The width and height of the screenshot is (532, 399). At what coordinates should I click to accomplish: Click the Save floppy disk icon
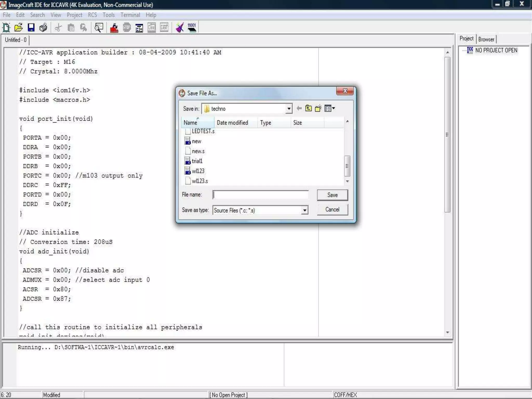point(31,28)
